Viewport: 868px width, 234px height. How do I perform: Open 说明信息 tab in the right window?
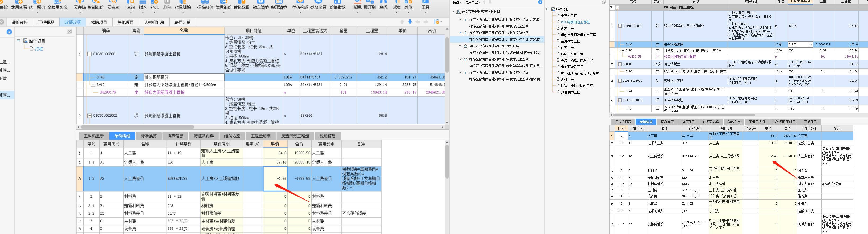810,122
